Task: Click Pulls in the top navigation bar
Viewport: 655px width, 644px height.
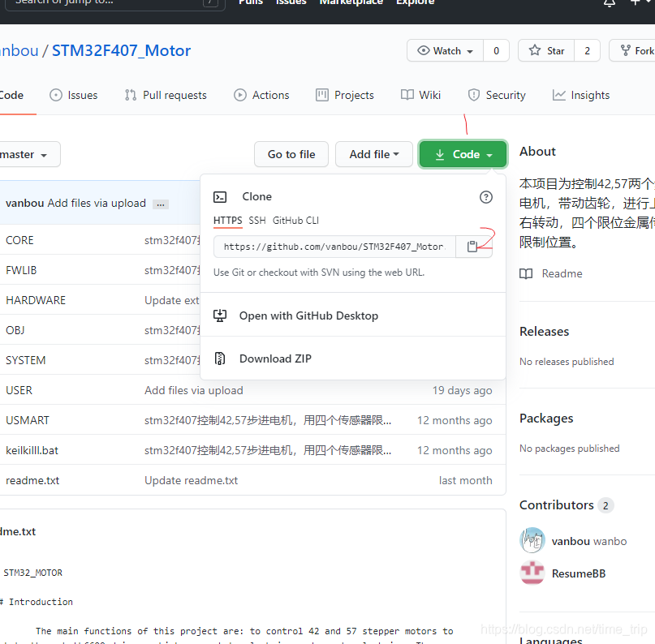Action: pyautogui.click(x=251, y=2)
